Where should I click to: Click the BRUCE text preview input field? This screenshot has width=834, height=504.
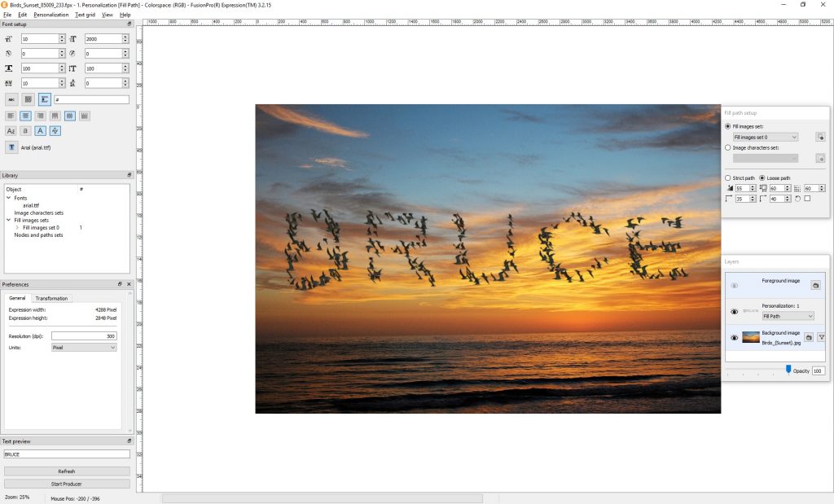(x=66, y=454)
